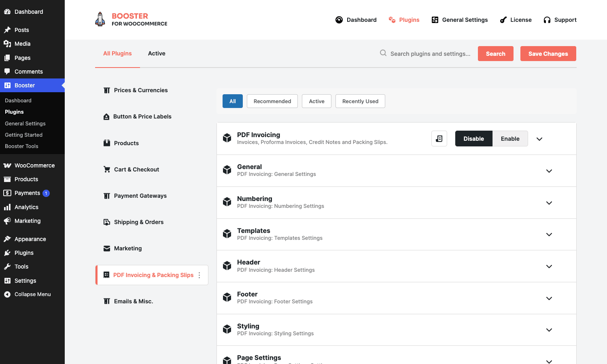Click the PDF Invoicing module cube icon
Image resolution: width=607 pixels, height=364 pixels.
tap(227, 138)
